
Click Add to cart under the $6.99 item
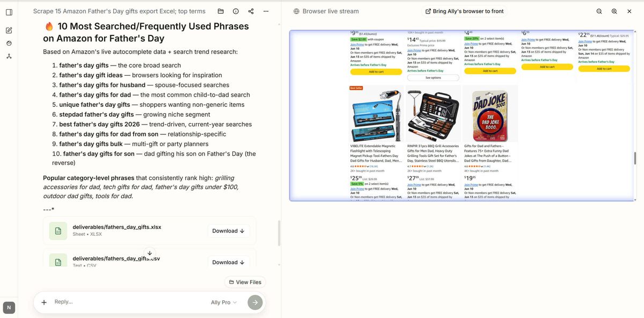(547, 67)
